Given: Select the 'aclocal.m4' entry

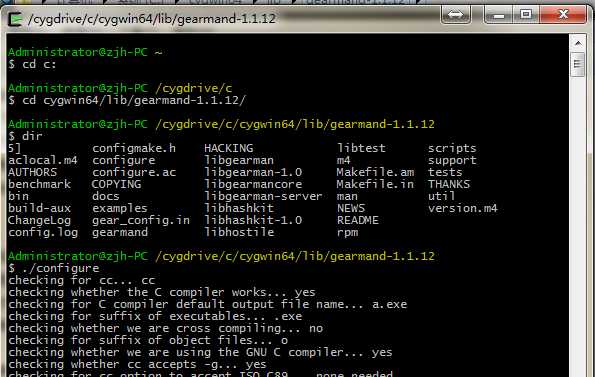Looking at the screenshot, I should click(43, 160).
